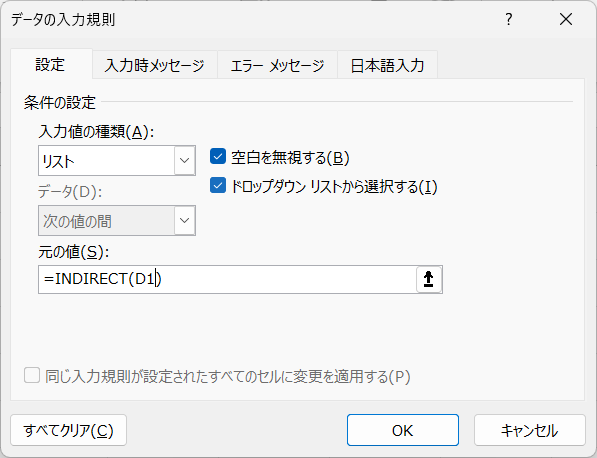This screenshot has width=597, height=458.
Task: Click the help question mark icon
Action: tap(509, 19)
